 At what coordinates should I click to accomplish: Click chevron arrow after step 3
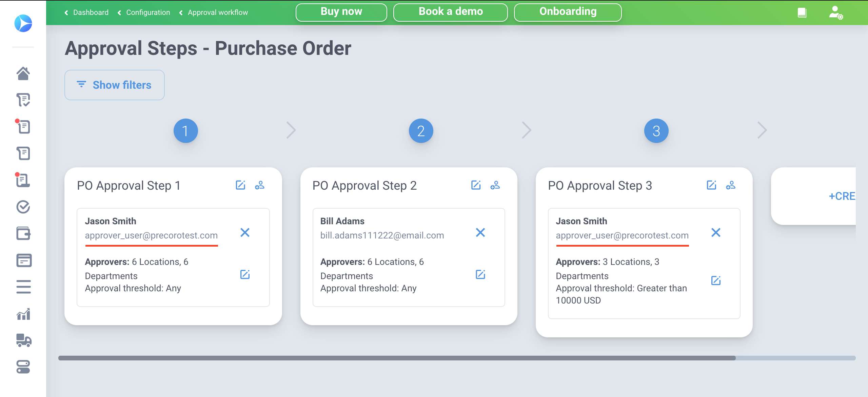(762, 130)
